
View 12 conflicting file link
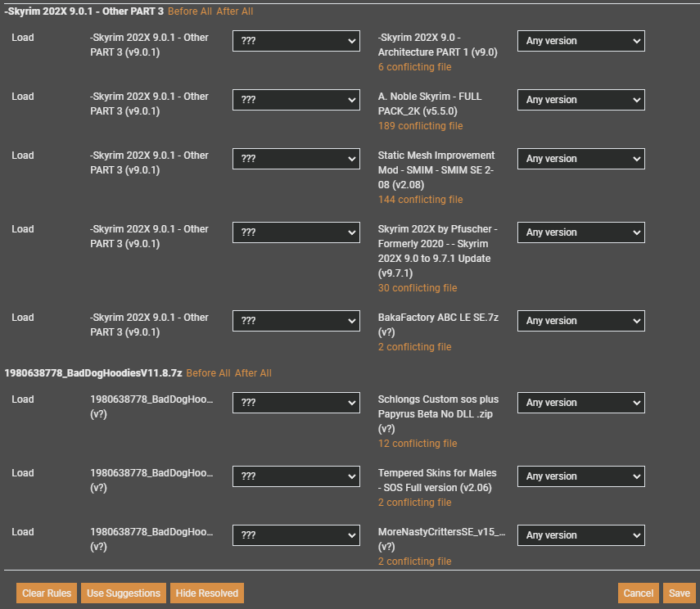[x=418, y=444]
